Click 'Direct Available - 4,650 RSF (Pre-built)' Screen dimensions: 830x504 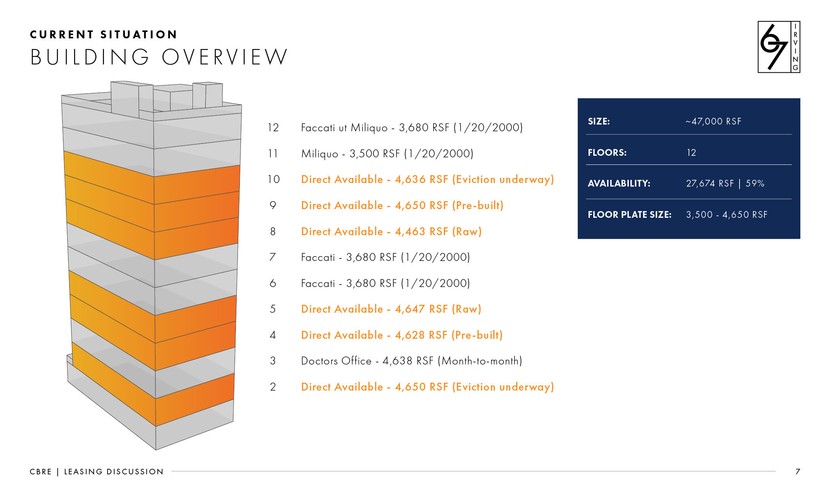tap(402, 206)
